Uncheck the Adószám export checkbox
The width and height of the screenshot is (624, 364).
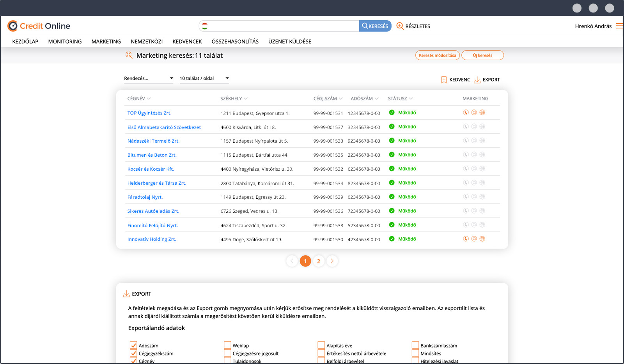pos(133,345)
